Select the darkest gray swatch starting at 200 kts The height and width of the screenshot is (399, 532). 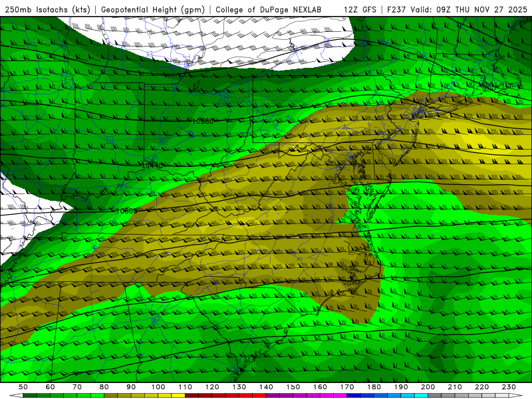coord(435,396)
